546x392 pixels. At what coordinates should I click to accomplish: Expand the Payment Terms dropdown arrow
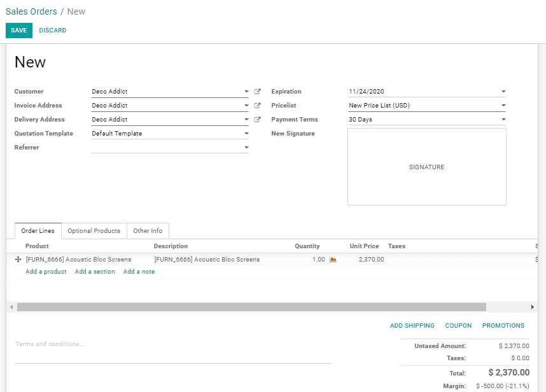(x=503, y=120)
